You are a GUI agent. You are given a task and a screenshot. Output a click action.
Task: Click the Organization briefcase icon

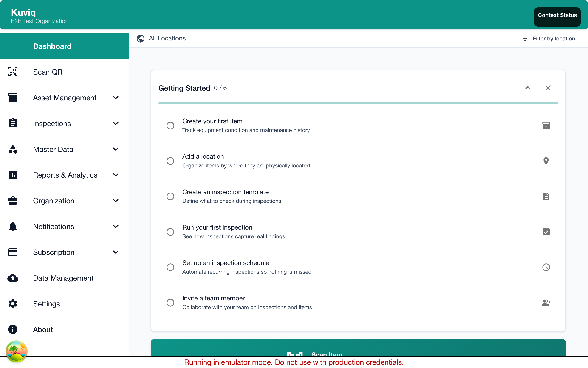coord(13,201)
